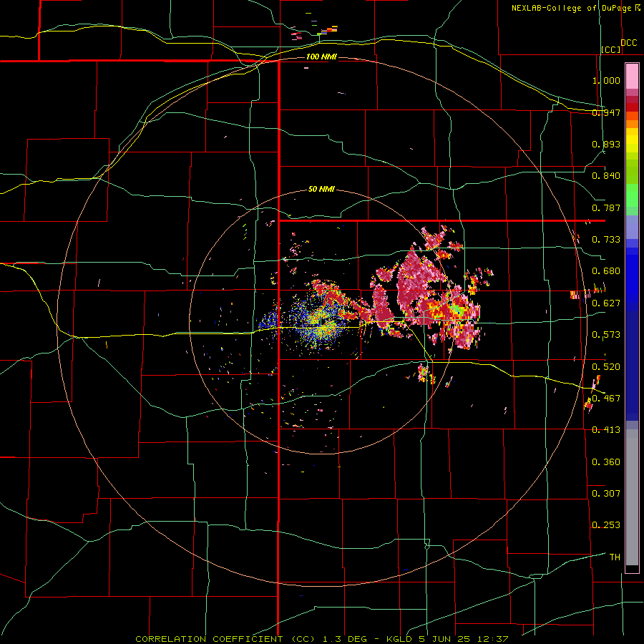
Task: Pick the lavender segment of the color bar
Action: click(x=632, y=227)
